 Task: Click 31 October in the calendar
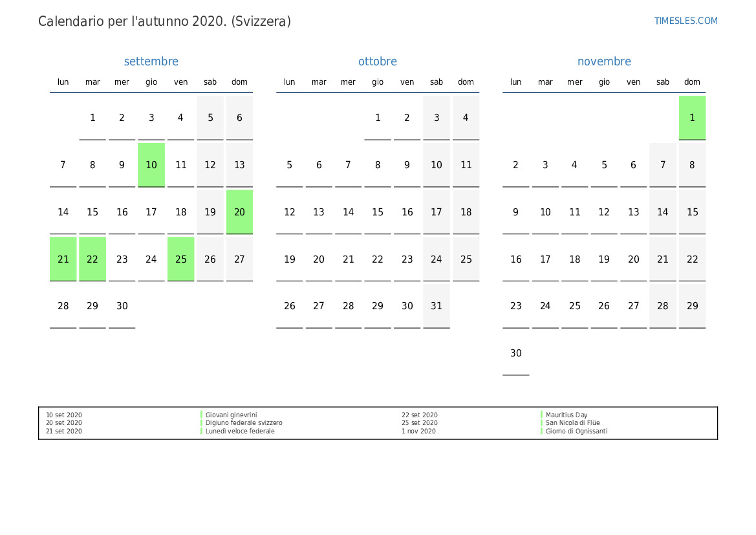[437, 306]
